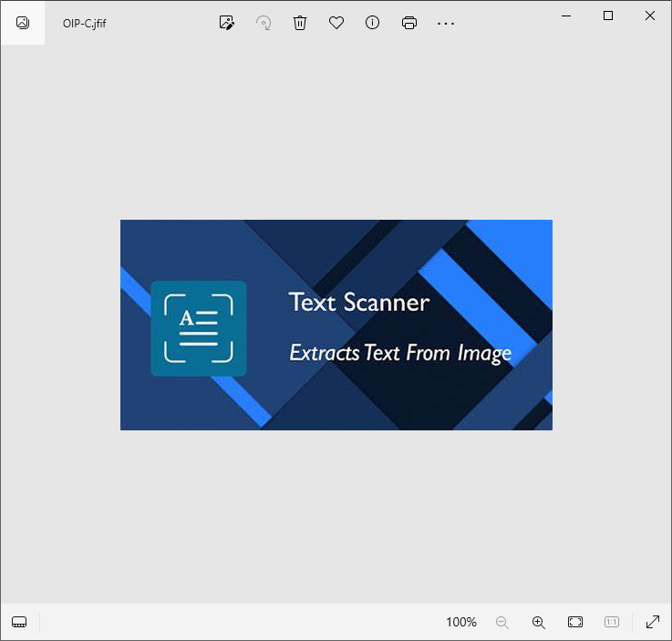The width and height of the screenshot is (672, 641).
Task: Click the 100% zoom level indicator
Action: (461, 622)
